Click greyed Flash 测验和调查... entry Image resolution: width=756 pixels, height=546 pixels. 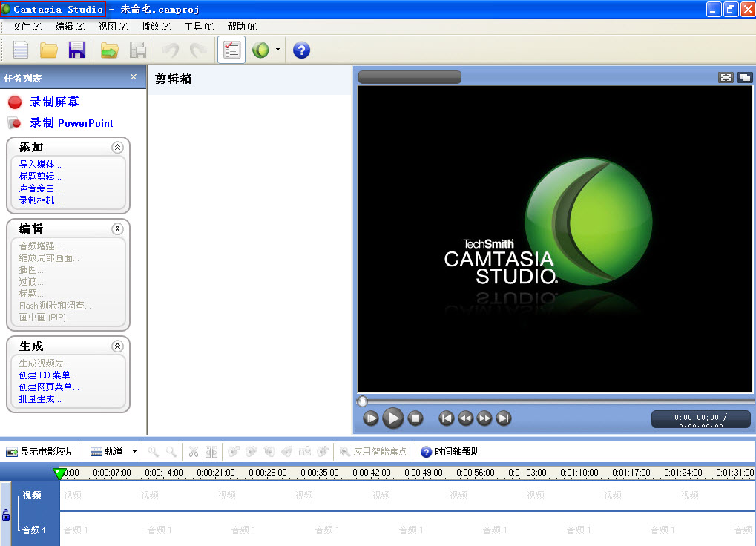[55, 305]
